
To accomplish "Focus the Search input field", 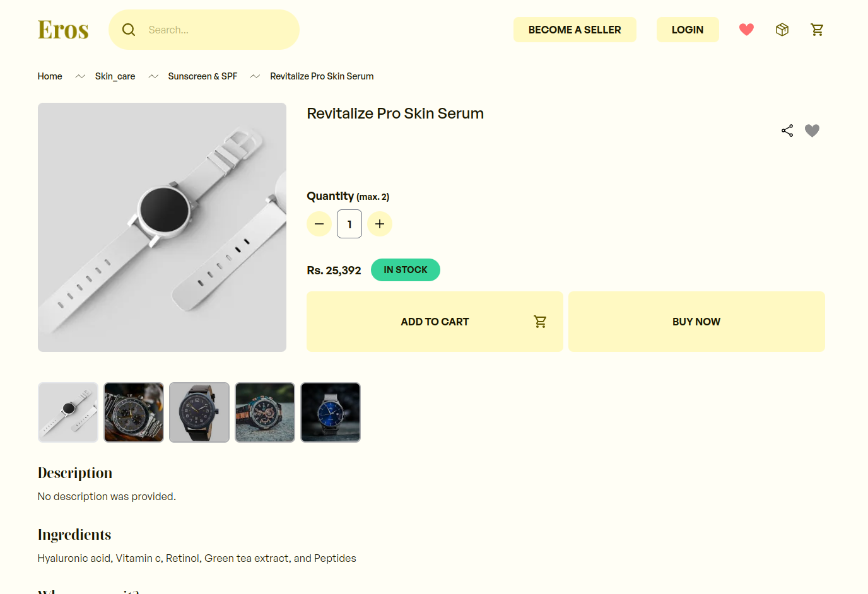I will pyautogui.click(x=218, y=30).
